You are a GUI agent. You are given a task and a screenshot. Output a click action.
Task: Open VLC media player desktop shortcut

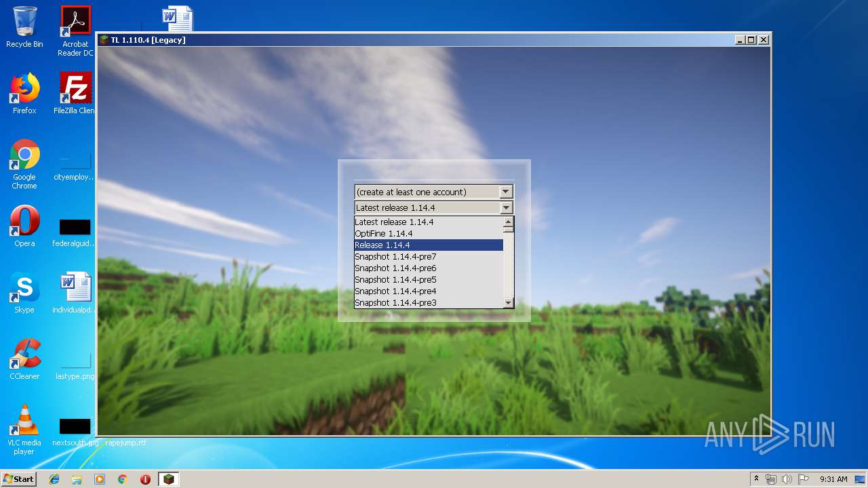point(24,430)
